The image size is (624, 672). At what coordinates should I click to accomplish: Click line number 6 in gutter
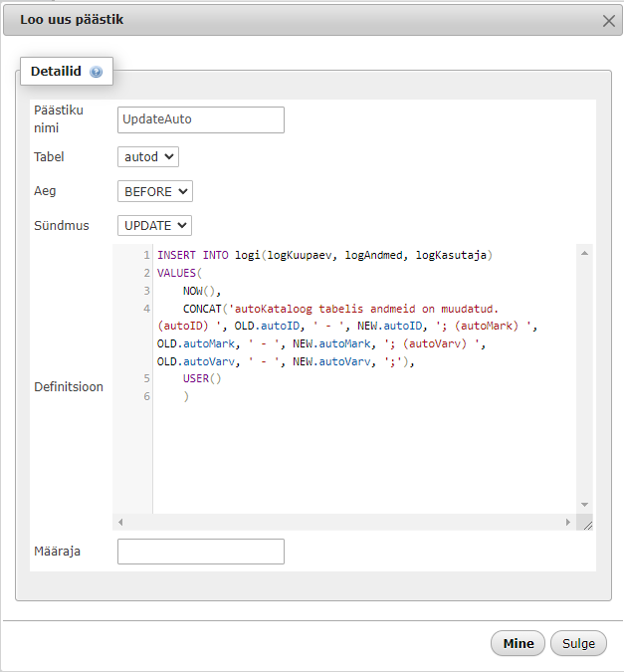click(146, 396)
